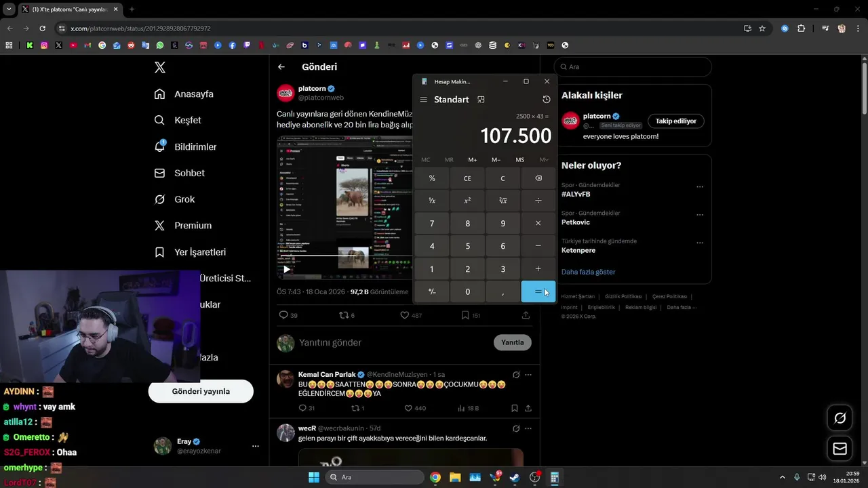Click the Chrome address bar URL

[x=140, y=28]
